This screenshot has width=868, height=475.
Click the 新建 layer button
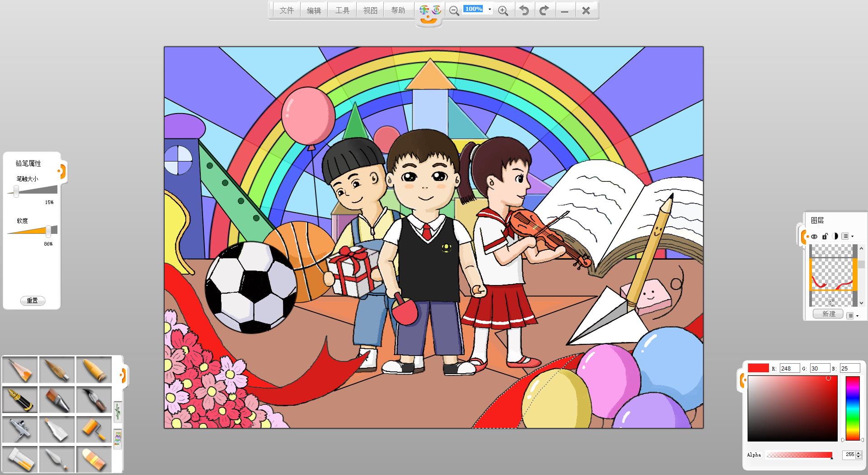(829, 314)
